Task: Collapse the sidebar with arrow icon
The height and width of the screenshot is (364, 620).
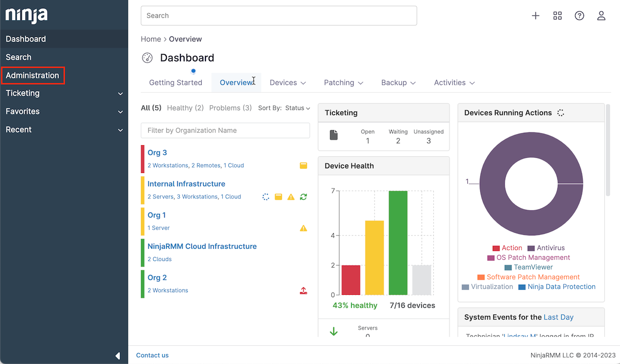Action: [117, 356]
